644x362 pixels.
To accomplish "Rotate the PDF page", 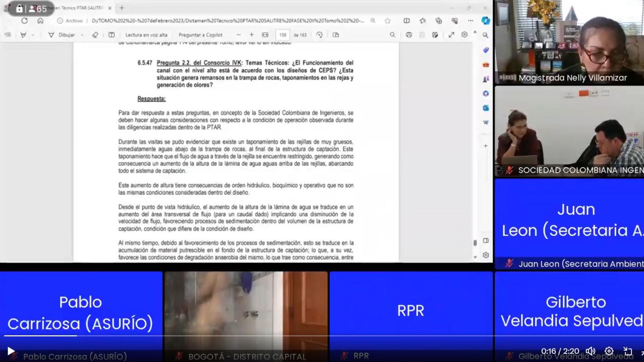I will [319, 35].
